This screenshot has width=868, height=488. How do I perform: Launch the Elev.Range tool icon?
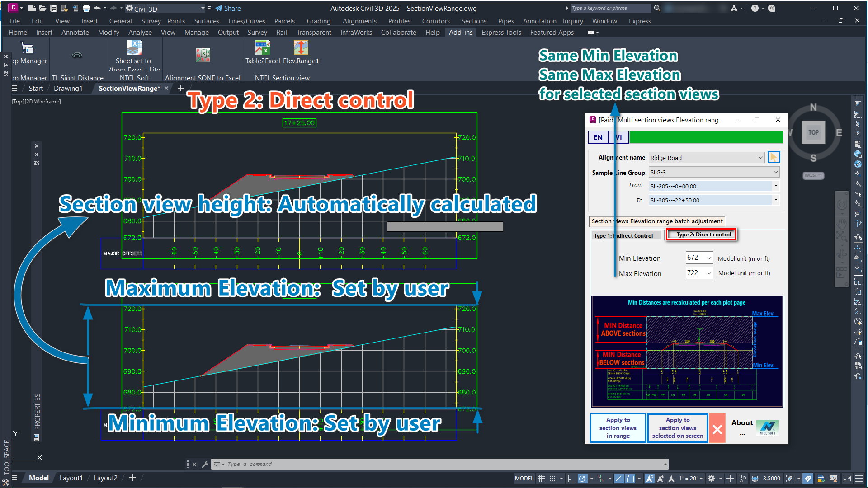point(301,48)
